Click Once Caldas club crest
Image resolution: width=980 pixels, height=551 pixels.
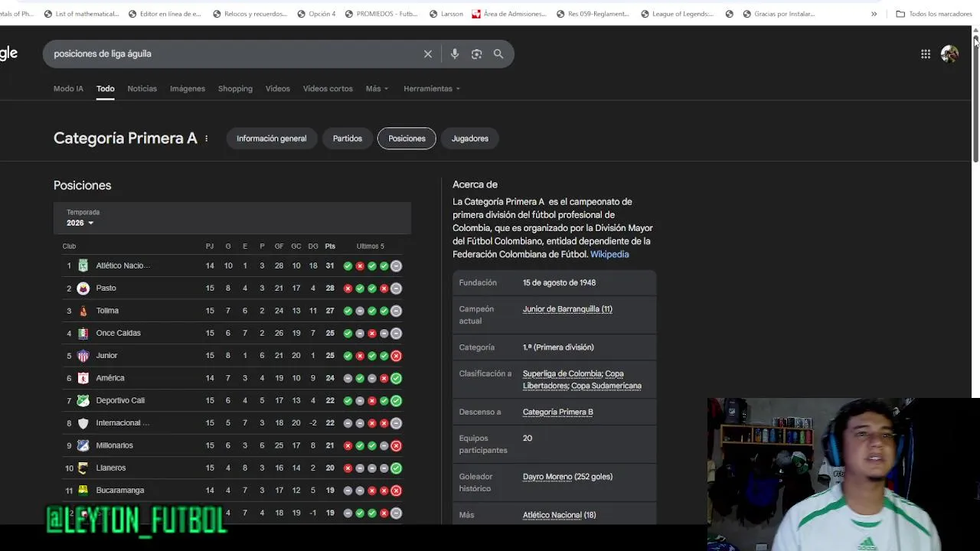tap(83, 333)
